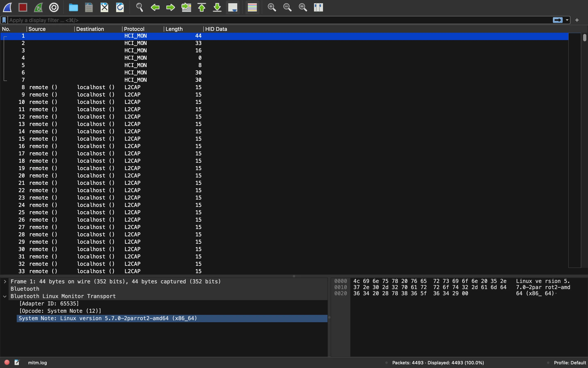Apply the display filter arrow button
Image resolution: width=588 pixels, height=368 pixels.
point(558,20)
